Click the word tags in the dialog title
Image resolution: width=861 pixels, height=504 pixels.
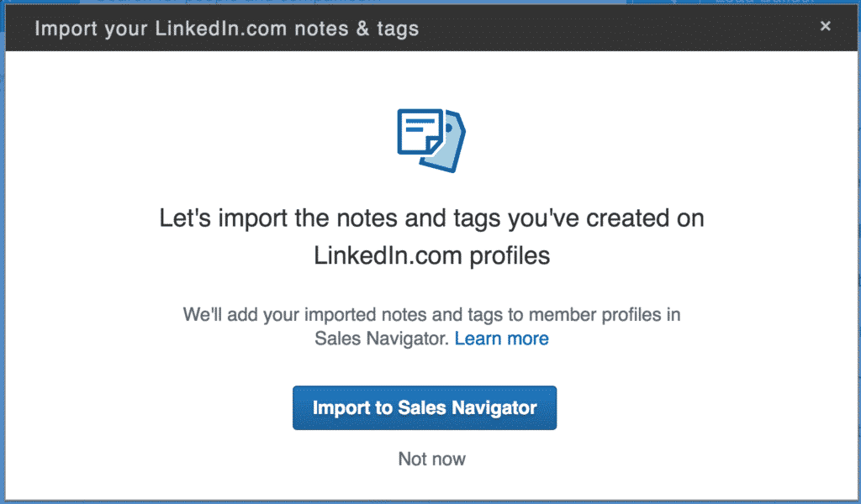[x=398, y=29]
